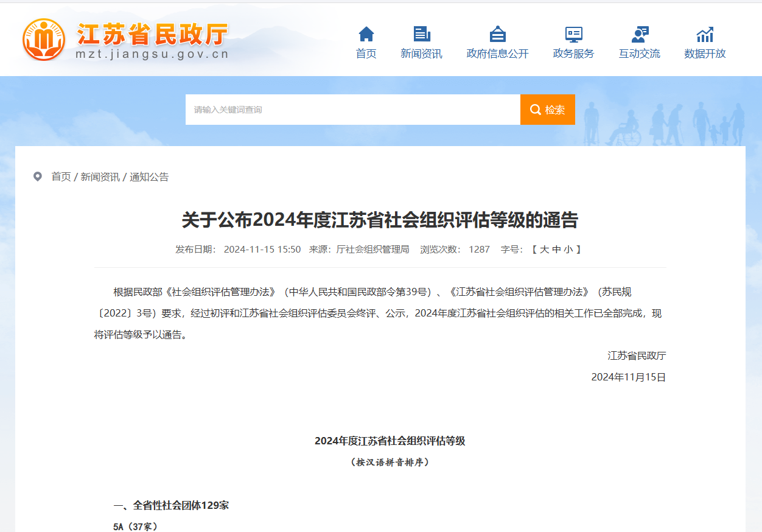The width and height of the screenshot is (762, 532).
Task: Go to 首页 in the breadcrumb
Action: pos(61,177)
